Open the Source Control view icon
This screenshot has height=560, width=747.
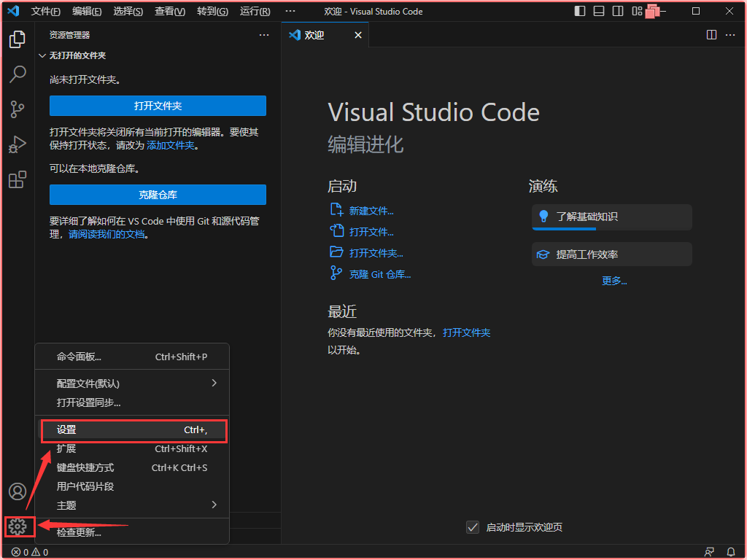[18, 109]
